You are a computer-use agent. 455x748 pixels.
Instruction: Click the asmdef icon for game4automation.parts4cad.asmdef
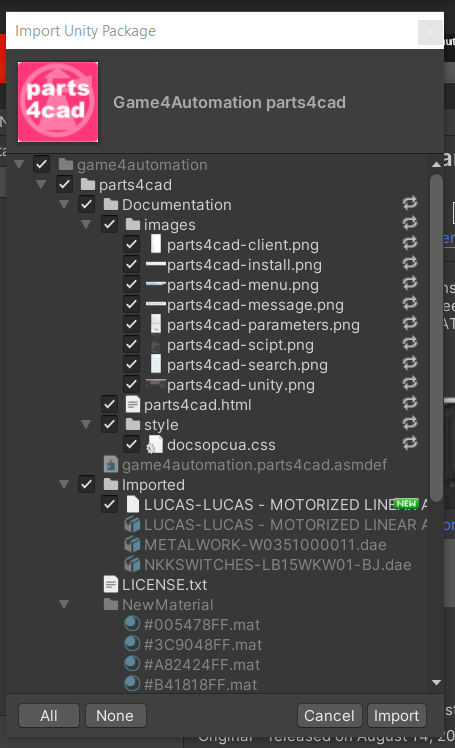(x=111, y=465)
